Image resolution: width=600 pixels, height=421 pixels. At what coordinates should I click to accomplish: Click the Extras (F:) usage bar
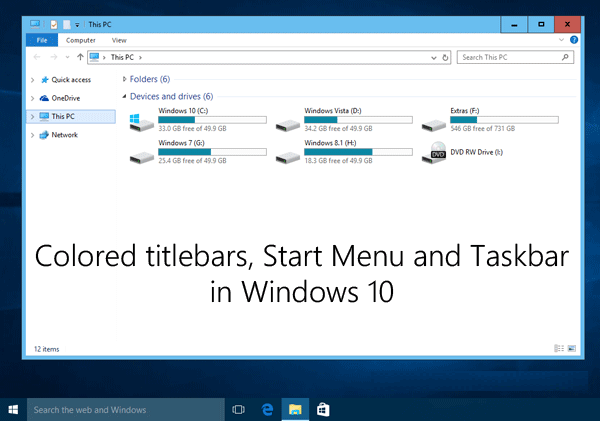(x=504, y=120)
